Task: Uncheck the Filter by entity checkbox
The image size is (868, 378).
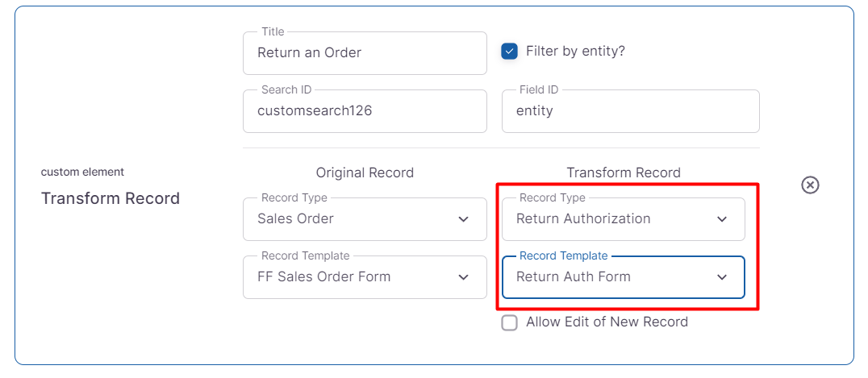Action: click(x=510, y=52)
